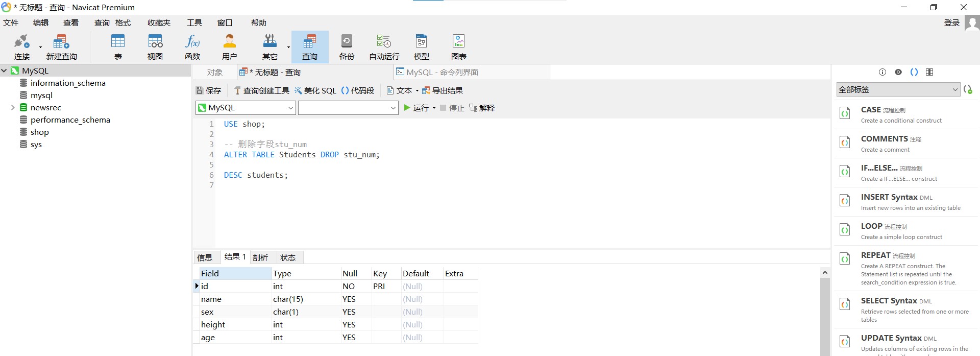Open the 函数 (Function) toolbar icon
Viewport: 980px width, 356px height.
pyautogui.click(x=192, y=47)
